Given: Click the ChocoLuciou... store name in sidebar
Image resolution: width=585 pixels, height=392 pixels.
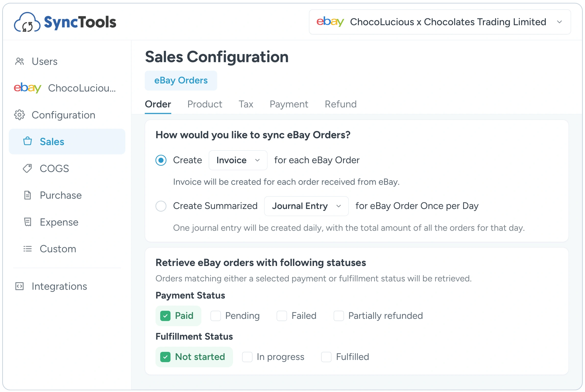Looking at the screenshot, I should [x=82, y=88].
